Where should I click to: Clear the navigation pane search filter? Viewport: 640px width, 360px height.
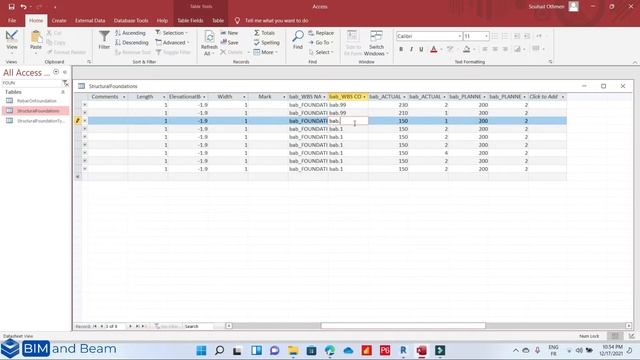click(x=65, y=83)
